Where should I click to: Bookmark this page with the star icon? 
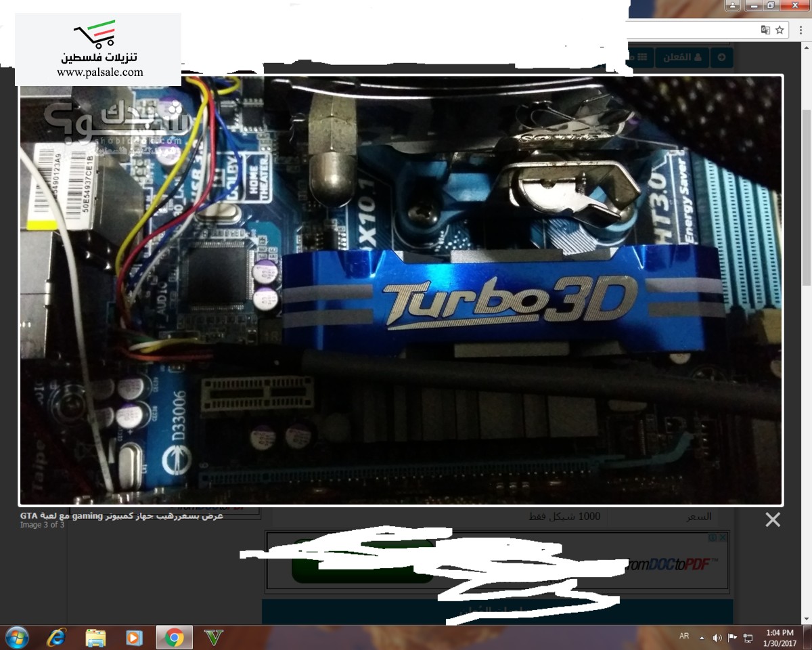780,30
